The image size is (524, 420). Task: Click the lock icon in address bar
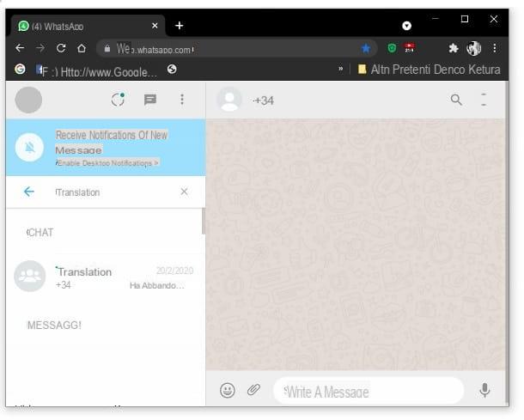click(107, 49)
